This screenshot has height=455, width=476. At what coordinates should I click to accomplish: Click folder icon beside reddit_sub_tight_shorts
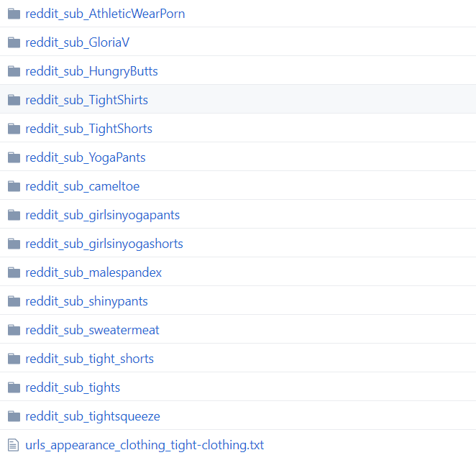(x=14, y=359)
